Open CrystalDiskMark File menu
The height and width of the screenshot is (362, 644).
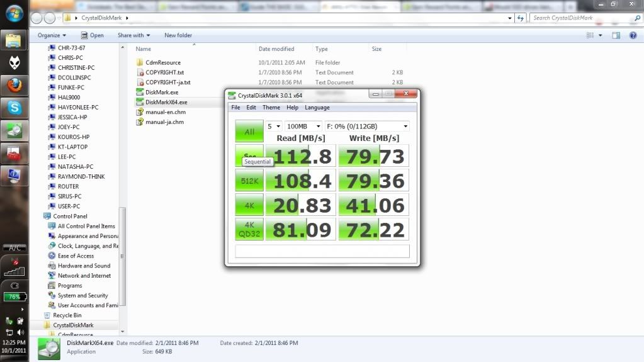pyautogui.click(x=235, y=108)
